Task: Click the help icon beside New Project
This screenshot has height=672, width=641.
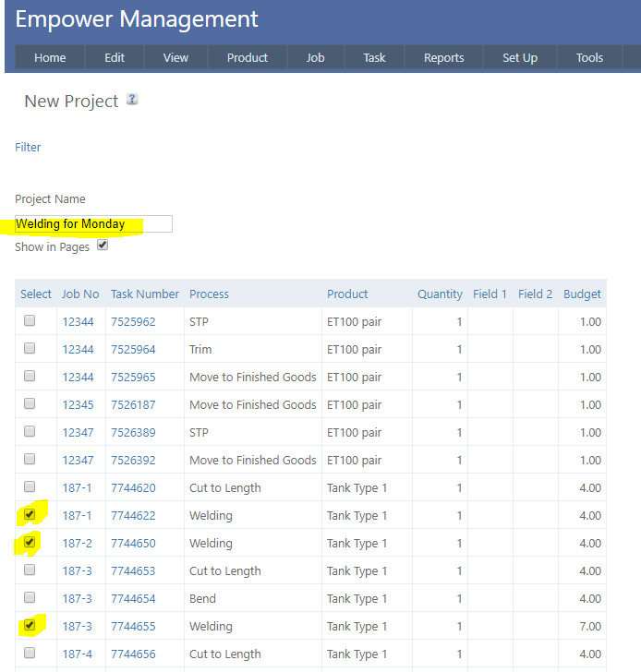Action: click(x=132, y=100)
